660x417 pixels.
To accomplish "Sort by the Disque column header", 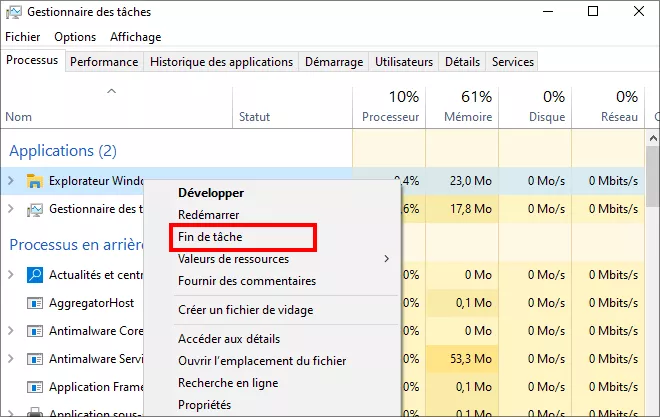I will pos(535,108).
